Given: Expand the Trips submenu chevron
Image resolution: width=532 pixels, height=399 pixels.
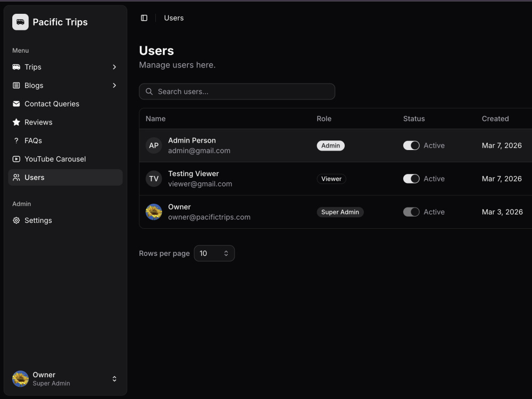Looking at the screenshot, I should [114, 67].
